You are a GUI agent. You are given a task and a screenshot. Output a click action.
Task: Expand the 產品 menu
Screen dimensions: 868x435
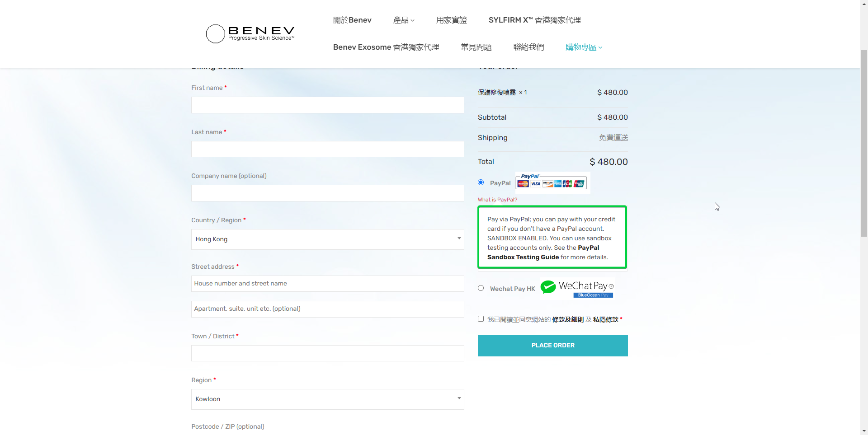pos(403,20)
